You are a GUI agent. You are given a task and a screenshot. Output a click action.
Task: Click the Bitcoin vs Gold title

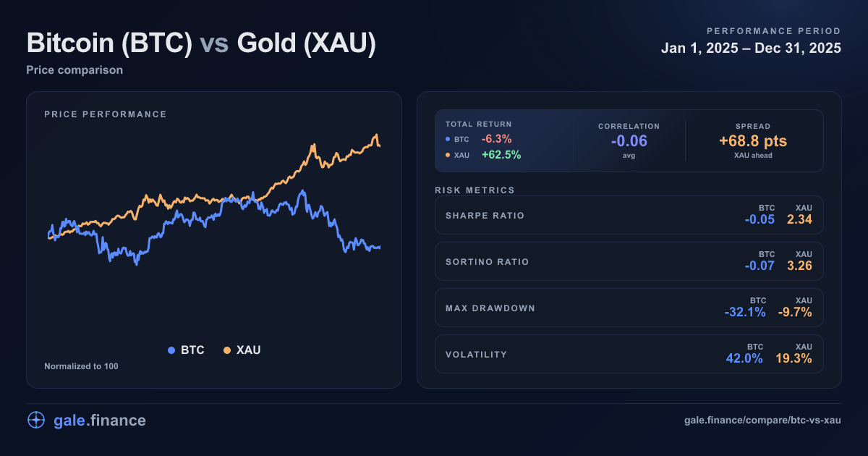click(201, 43)
